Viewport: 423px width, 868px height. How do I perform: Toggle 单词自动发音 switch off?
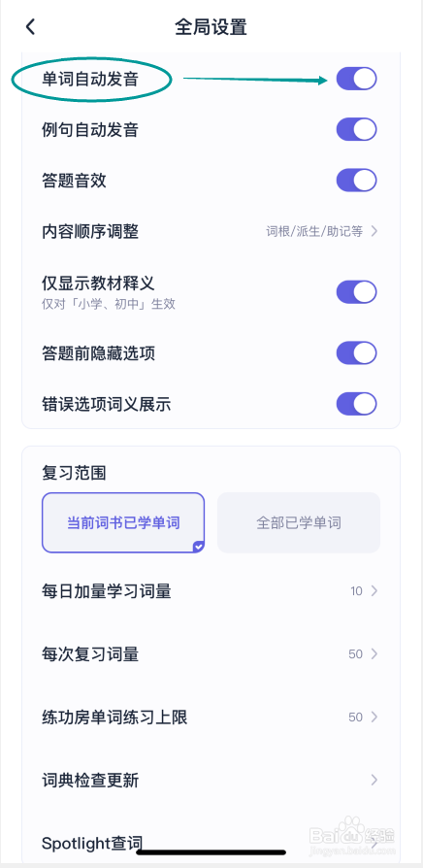357,80
